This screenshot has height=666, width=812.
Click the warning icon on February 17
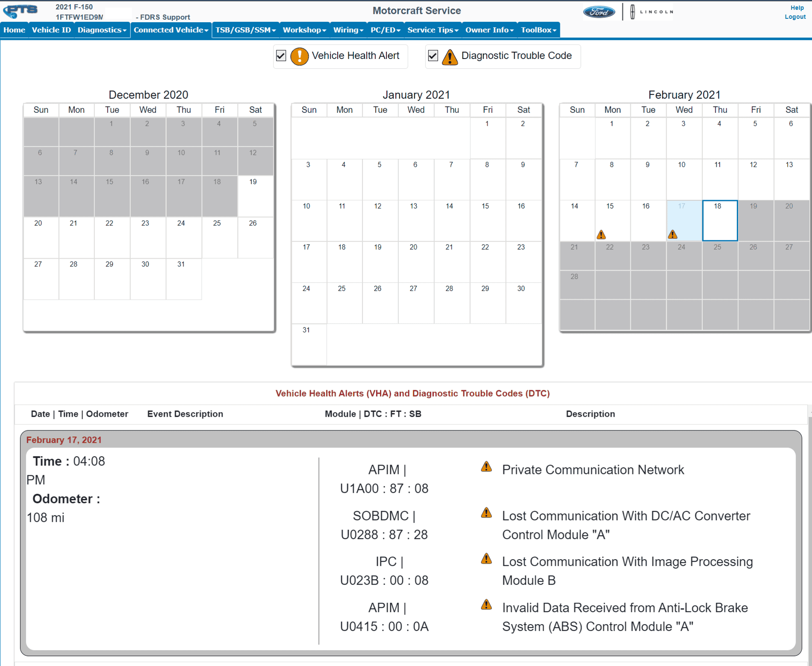[673, 234]
